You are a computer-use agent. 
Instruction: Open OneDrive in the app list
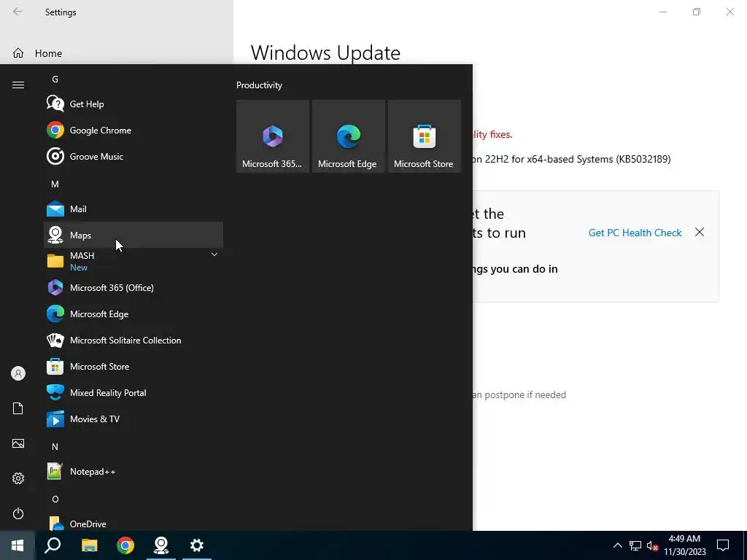pos(133,523)
